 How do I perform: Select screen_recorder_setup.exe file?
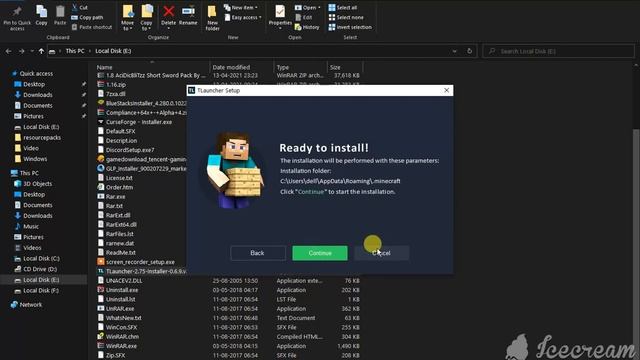click(140, 262)
